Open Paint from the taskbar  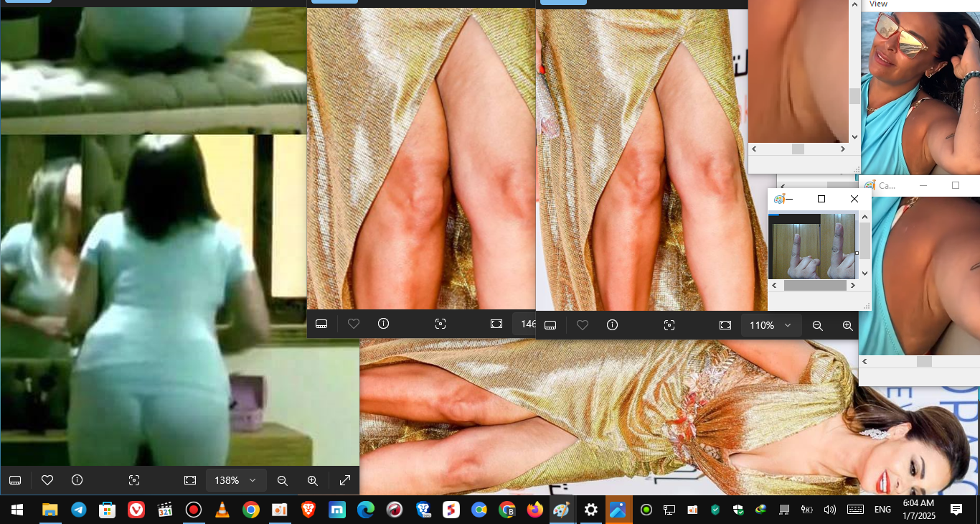point(562,510)
